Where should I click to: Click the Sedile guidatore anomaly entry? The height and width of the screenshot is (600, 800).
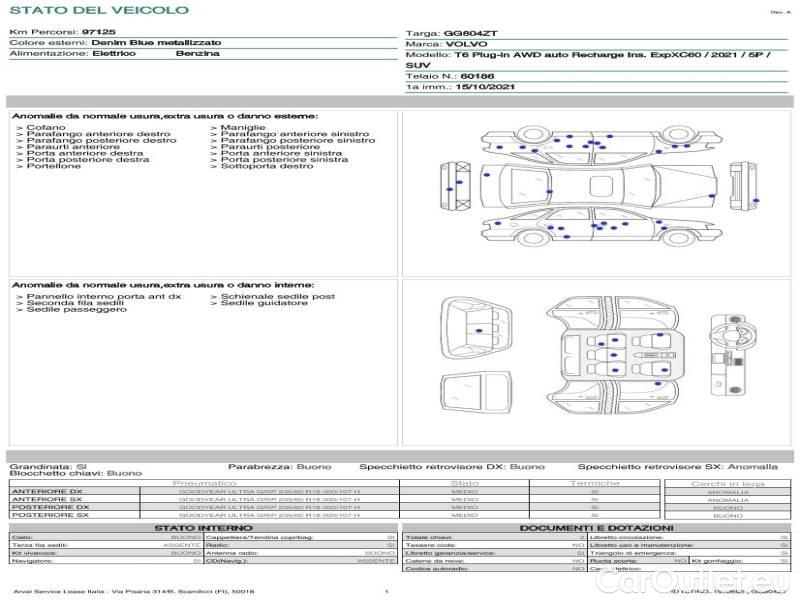click(264, 303)
